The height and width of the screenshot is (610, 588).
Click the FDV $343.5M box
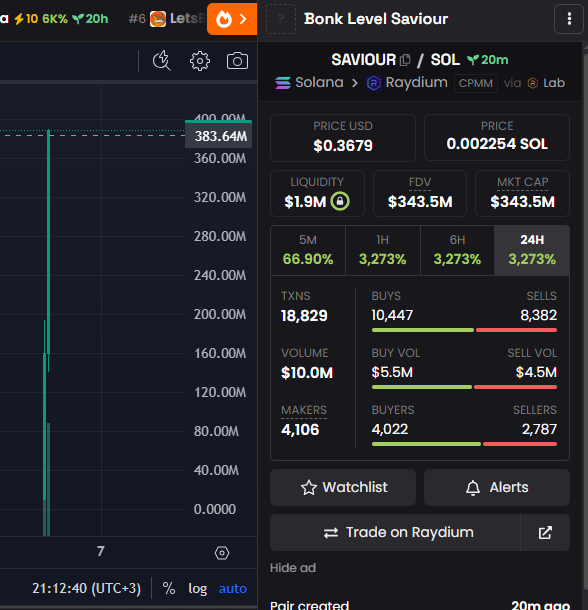pyautogui.click(x=420, y=193)
